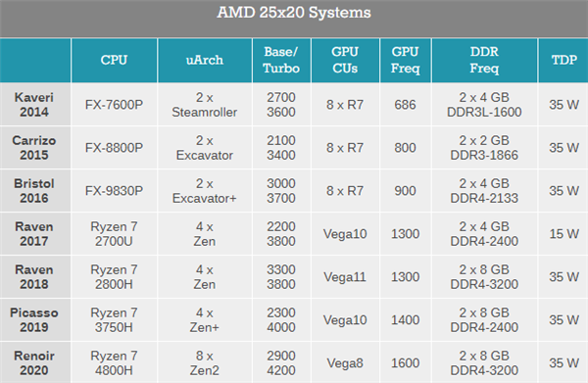Select the Raven 2017 row label
This screenshot has height=383, width=588.
coord(34,234)
